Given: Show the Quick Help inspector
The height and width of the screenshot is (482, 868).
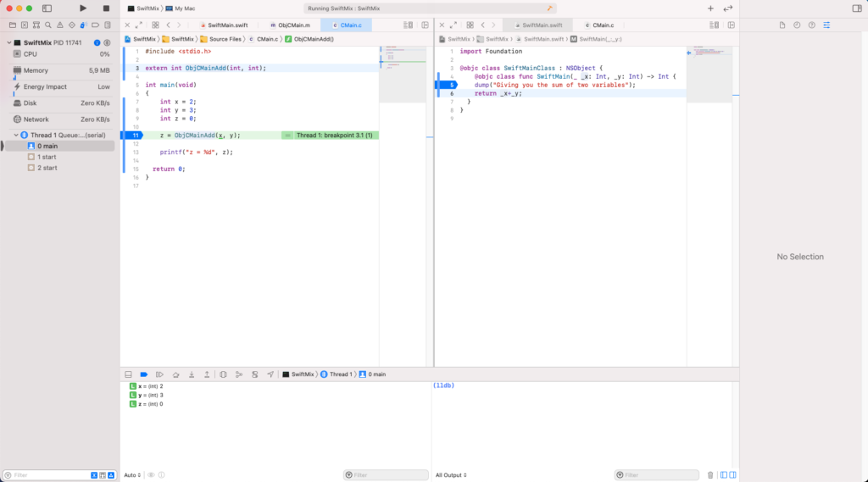Looking at the screenshot, I should (x=811, y=25).
